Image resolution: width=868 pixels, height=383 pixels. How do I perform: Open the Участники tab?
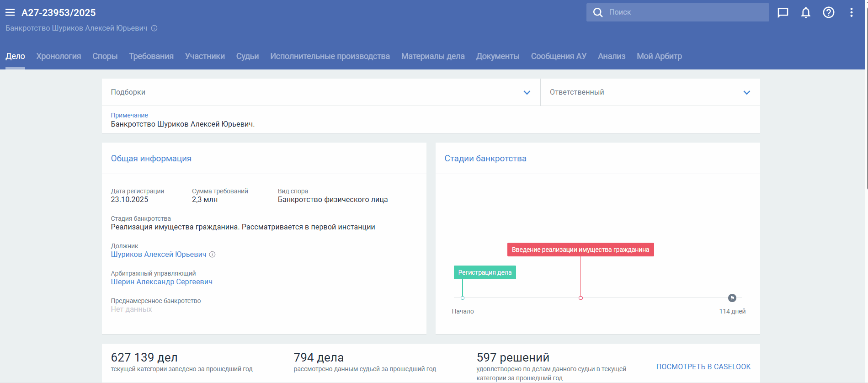205,56
